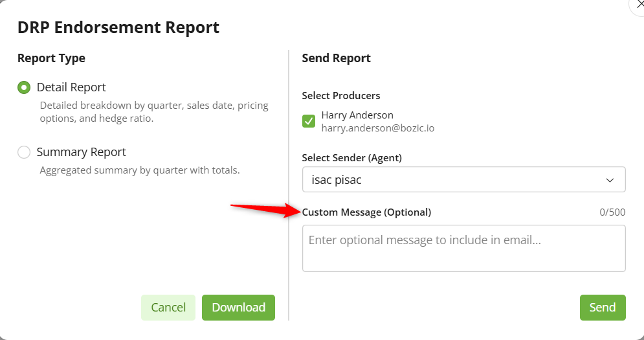The width and height of the screenshot is (644, 340).
Task: Select the Detail Report radio button
Action: (24, 87)
